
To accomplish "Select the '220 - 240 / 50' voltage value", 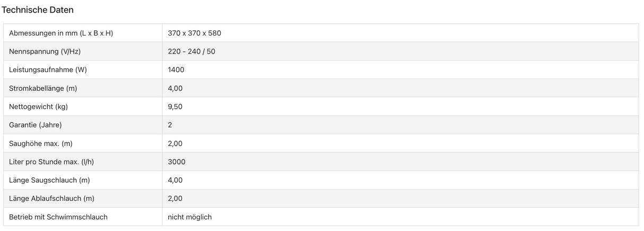I will coord(192,52).
